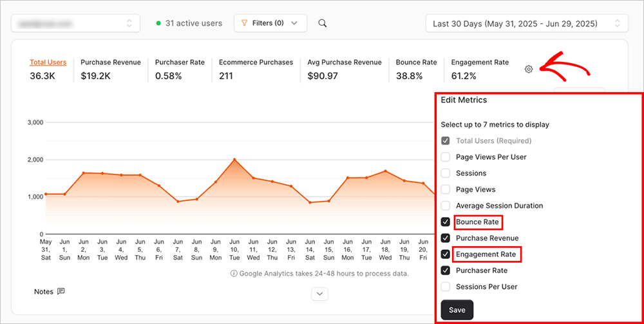This screenshot has height=324, width=644.
Task: Click the Jun 14 low data point
Action: click(310, 202)
